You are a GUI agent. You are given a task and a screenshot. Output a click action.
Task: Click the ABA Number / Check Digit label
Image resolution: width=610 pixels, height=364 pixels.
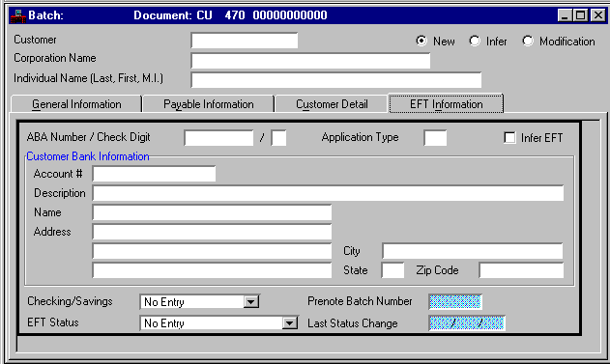click(x=88, y=137)
